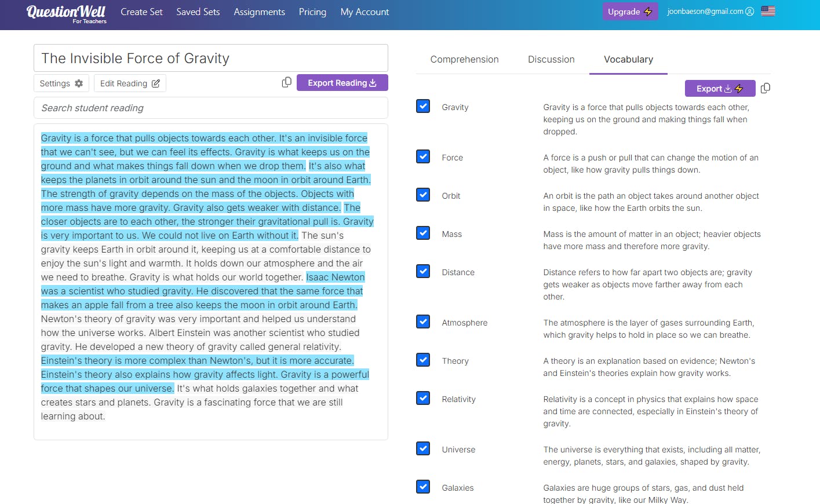Click the word Mass in vocabulary list

(x=451, y=234)
